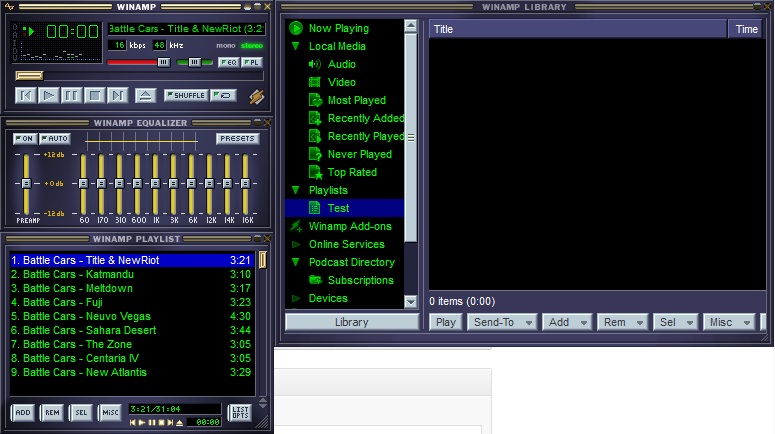Image resolution: width=775 pixels, height=434 pixels.
Task: Stop playback with the main Stop button
Action: pos(94,95)
